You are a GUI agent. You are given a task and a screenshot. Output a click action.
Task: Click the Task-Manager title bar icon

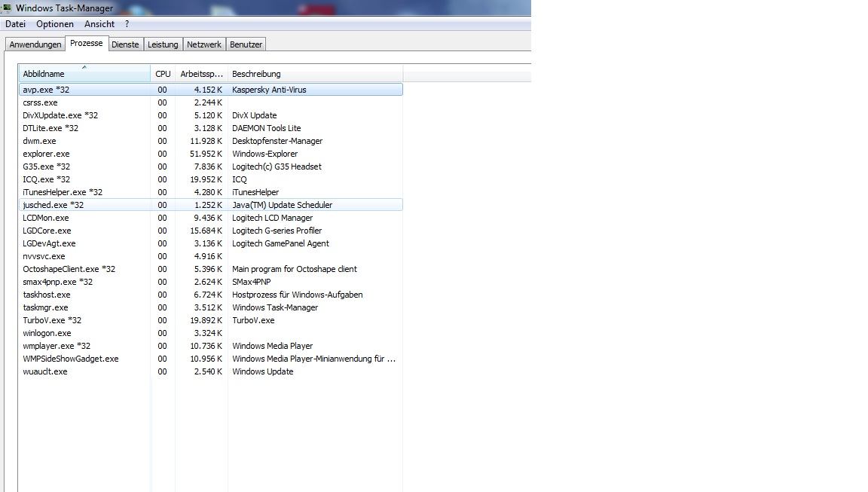pos(8,8)
